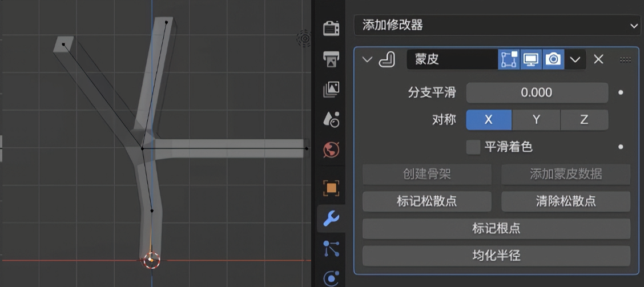The image size is (644, 287).
Task: Click the 对称 label
Action: point(444,120)
